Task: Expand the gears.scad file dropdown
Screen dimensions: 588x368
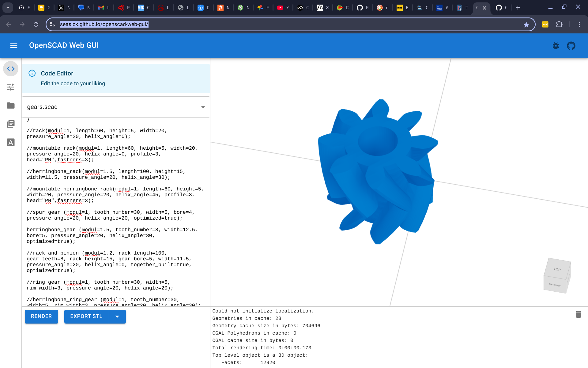Action: [203, 107]
